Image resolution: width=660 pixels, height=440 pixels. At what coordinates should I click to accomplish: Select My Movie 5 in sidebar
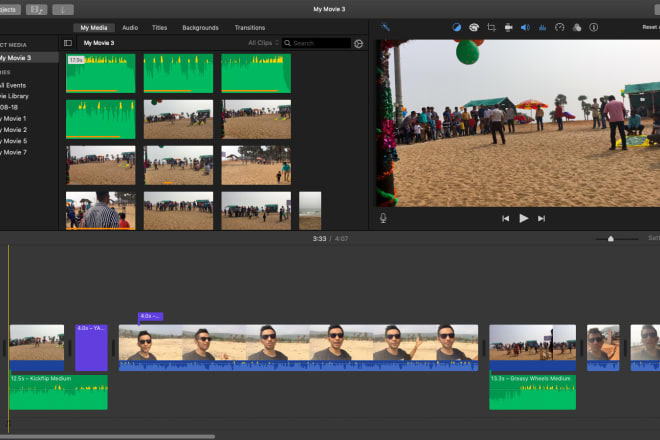pyautogui.click(x=14, y=141)
